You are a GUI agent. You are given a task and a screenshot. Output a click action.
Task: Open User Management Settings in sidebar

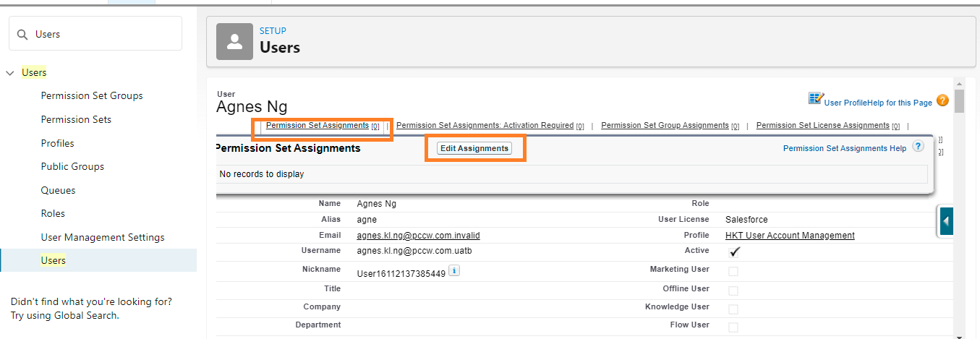coord(103,237)
